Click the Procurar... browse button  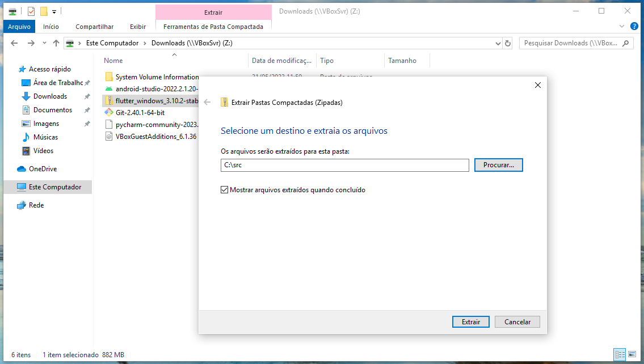pos(499,165)
